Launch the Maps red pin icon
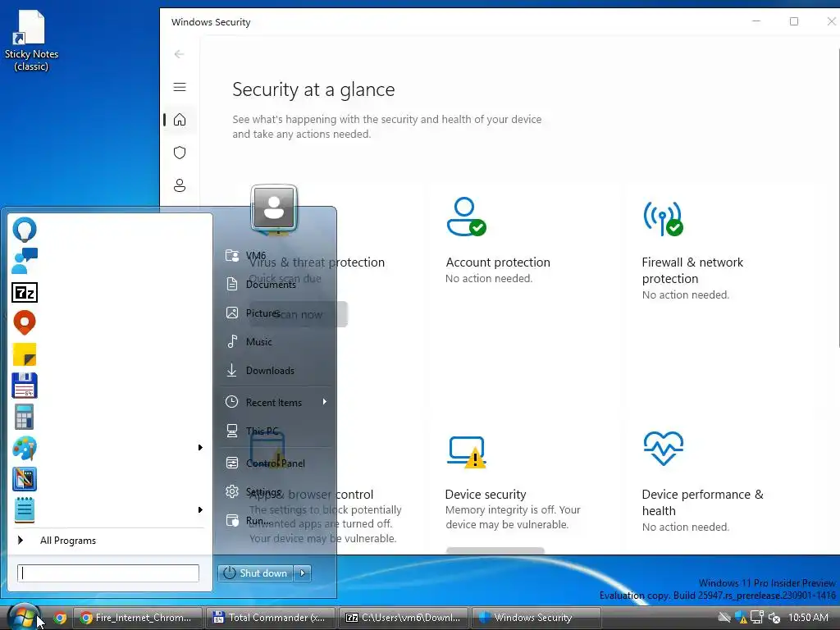The width and height of the screenshot is (840, 630). (x=25, y=323)
